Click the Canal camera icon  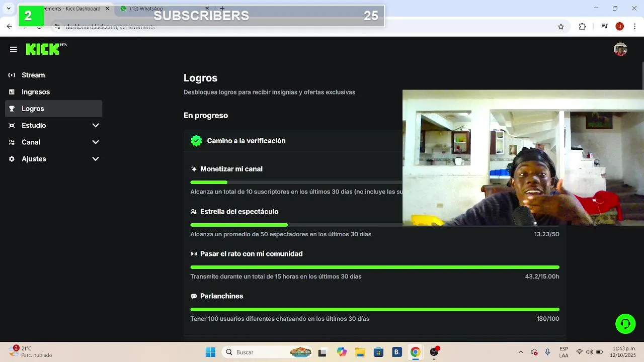[x=12, y=142]
